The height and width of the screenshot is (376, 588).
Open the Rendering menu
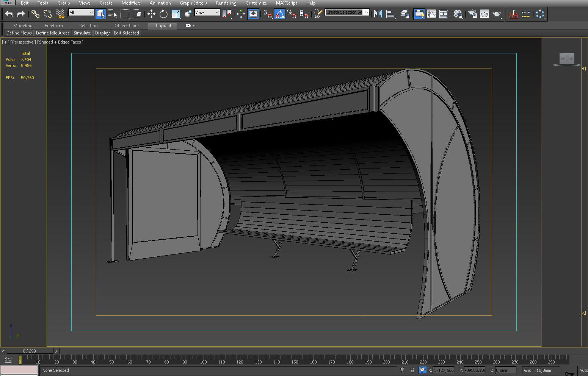pos(226,3)
